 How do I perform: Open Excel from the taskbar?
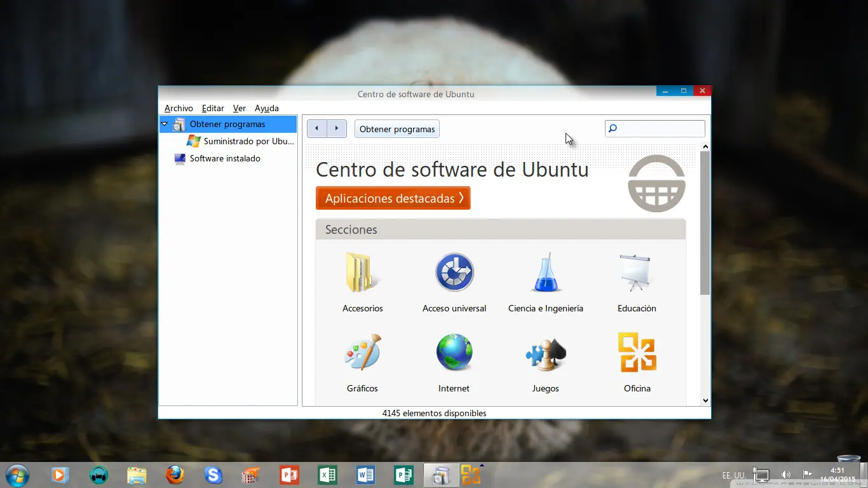tap(327, 475)
